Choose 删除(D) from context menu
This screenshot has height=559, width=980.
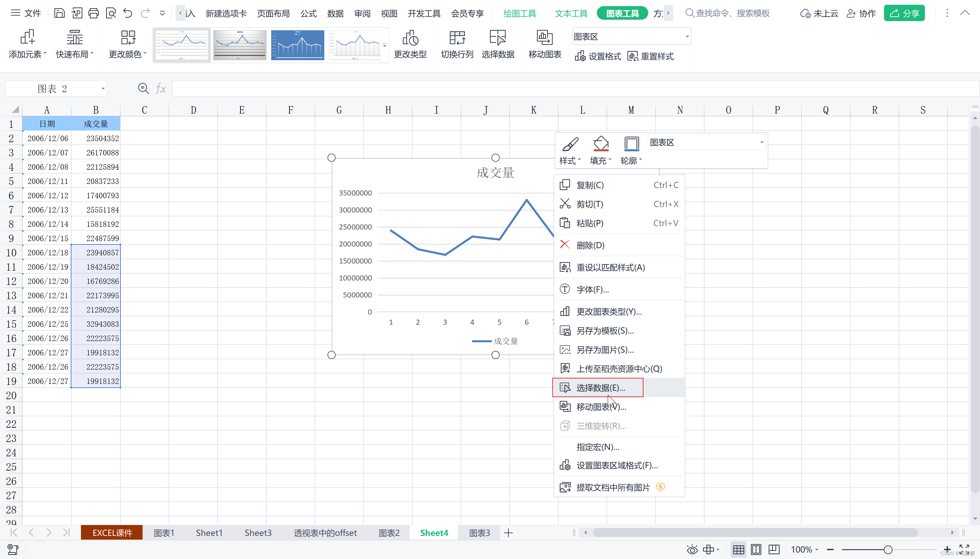click(619, 245)
